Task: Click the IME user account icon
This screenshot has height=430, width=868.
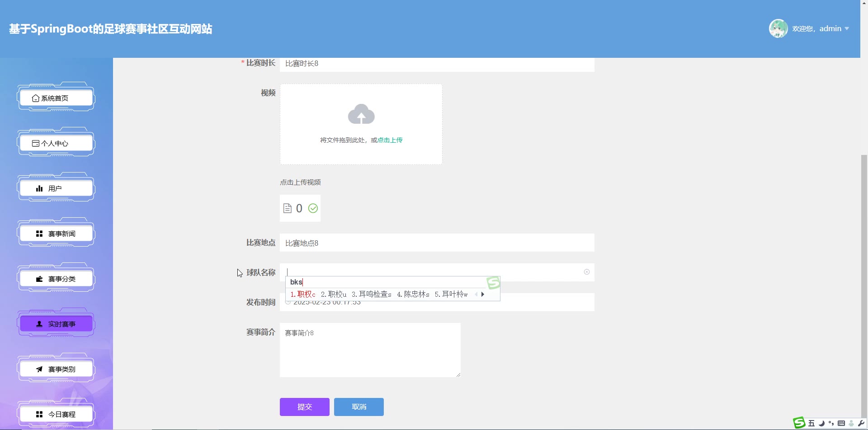Action: pos(851,423)
